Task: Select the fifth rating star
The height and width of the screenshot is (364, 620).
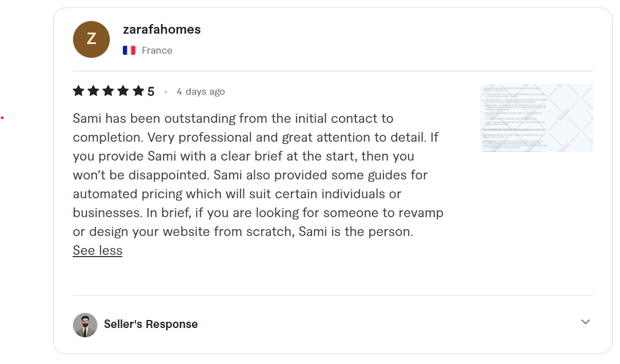Action: [138, 91]
